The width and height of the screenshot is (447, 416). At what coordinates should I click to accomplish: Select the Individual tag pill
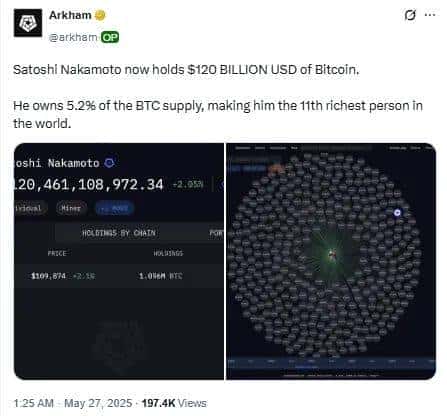click(x=30, y=208)
